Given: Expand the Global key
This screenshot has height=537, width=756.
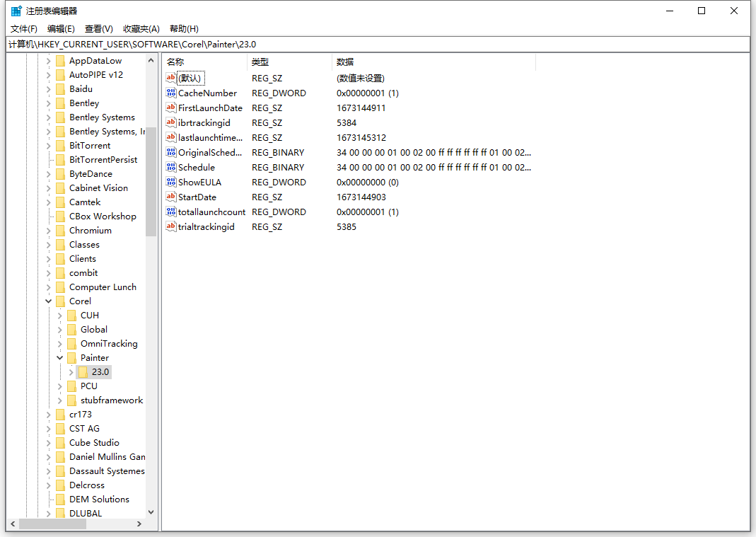Looking at the screenshot, I should (x=60, y=330).
